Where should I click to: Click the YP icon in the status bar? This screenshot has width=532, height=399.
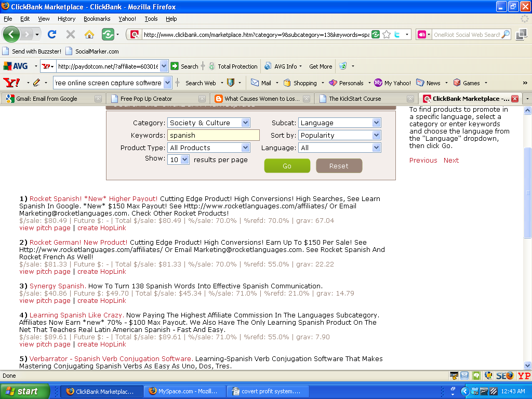(x=524, y=376)
